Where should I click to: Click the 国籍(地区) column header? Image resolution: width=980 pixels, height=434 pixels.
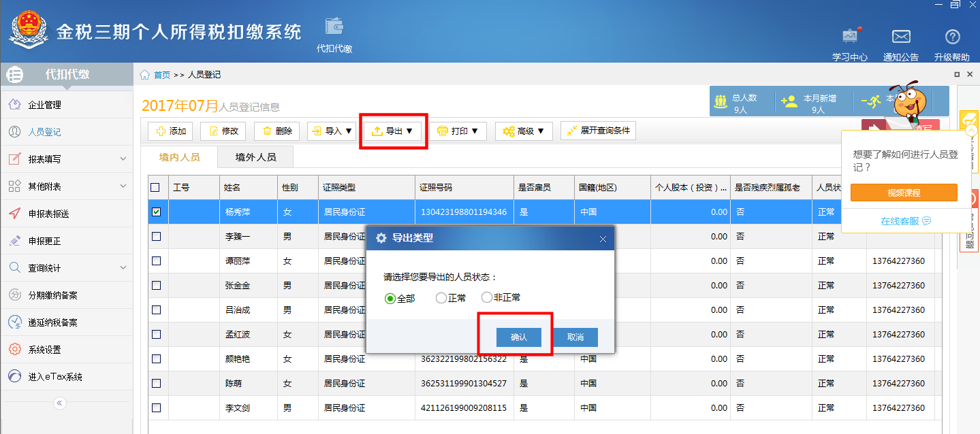tap(612, 187)
